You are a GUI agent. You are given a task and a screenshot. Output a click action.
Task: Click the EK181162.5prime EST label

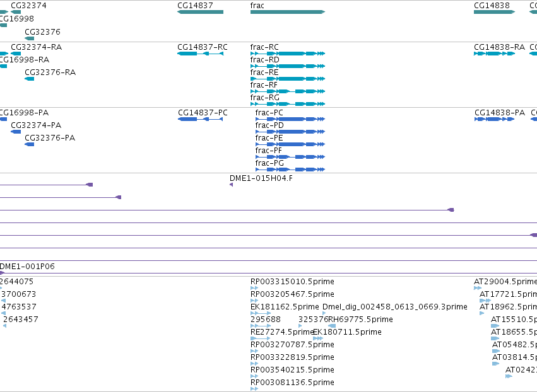click(285, 307)
